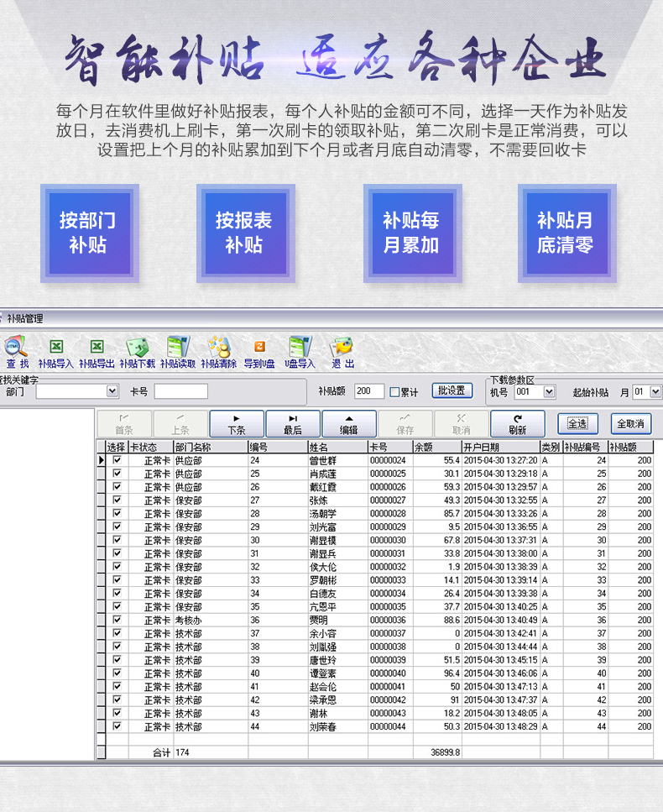Click 补贴导出 export icon
The height and width of the screenshot is (812, 663).
[x=97, y=352]
